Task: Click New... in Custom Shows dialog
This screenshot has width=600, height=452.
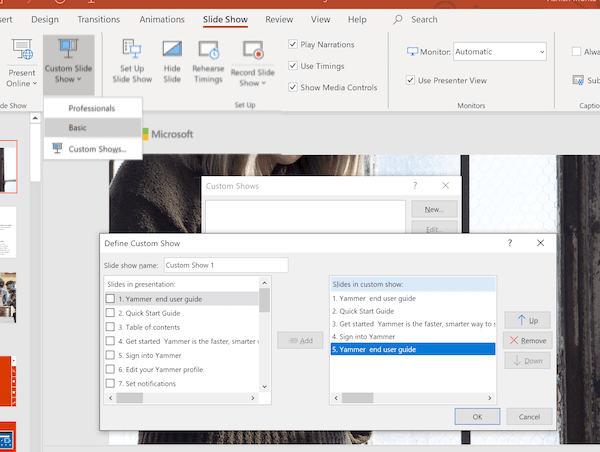Action: point(434,209)
